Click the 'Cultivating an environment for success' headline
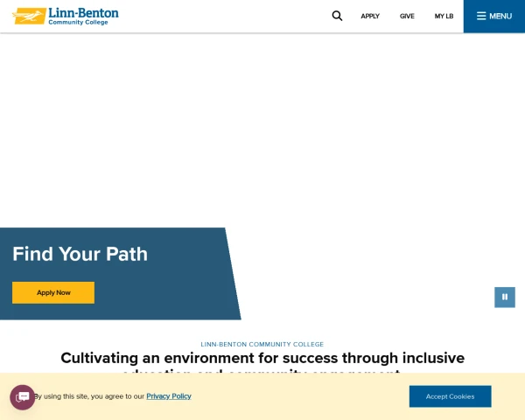Viewport: 525px width, 420px height. point(262,361)
